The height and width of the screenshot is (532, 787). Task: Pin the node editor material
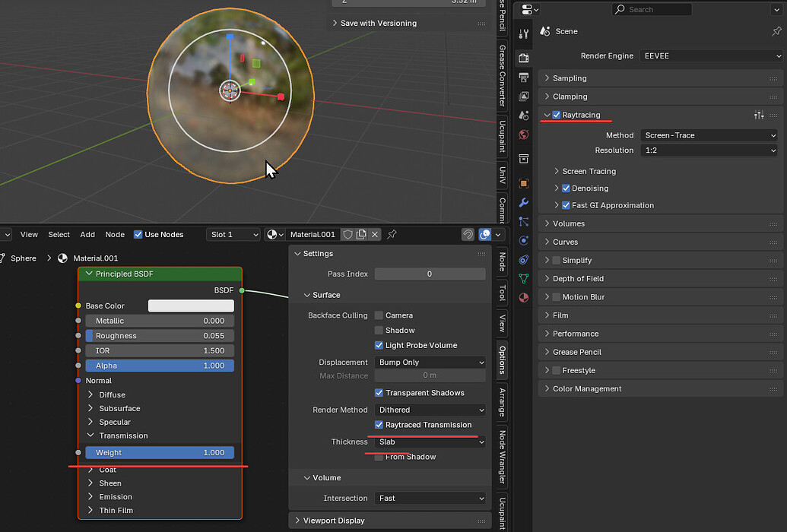[x=392, y=234]
